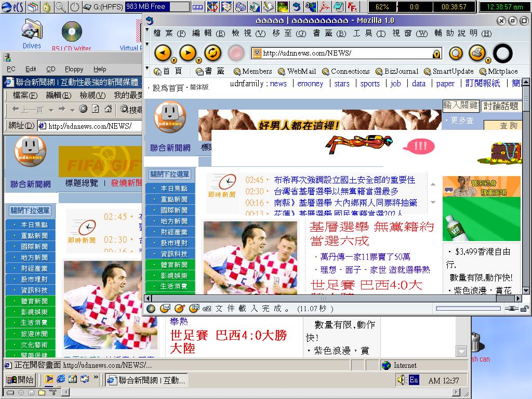Open the 工具(T) menu in Mozilla

pos(369,33)
